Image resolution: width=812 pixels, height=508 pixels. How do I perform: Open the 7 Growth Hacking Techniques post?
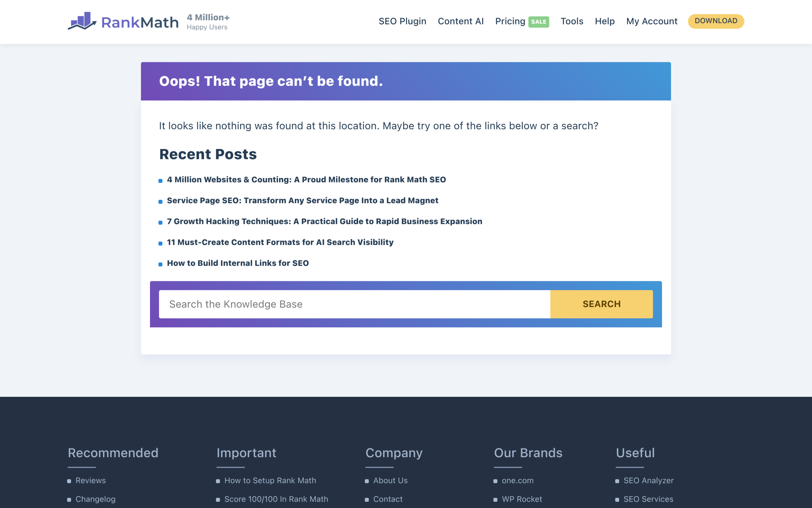[x=324, y=221]
